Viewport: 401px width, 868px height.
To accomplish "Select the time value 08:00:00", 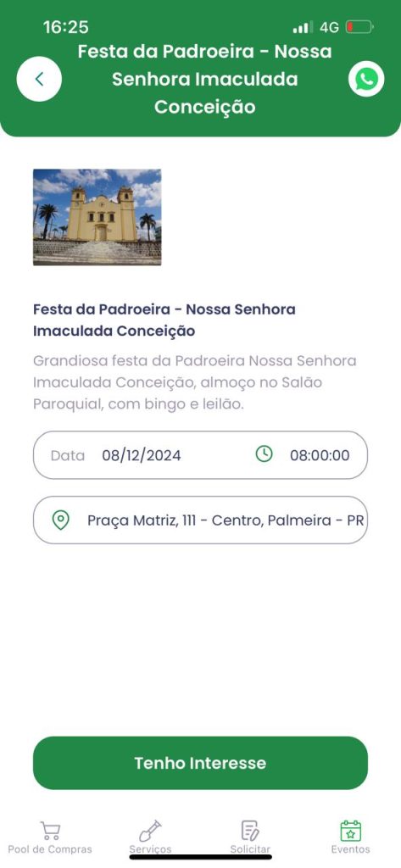I will (320, 455).
